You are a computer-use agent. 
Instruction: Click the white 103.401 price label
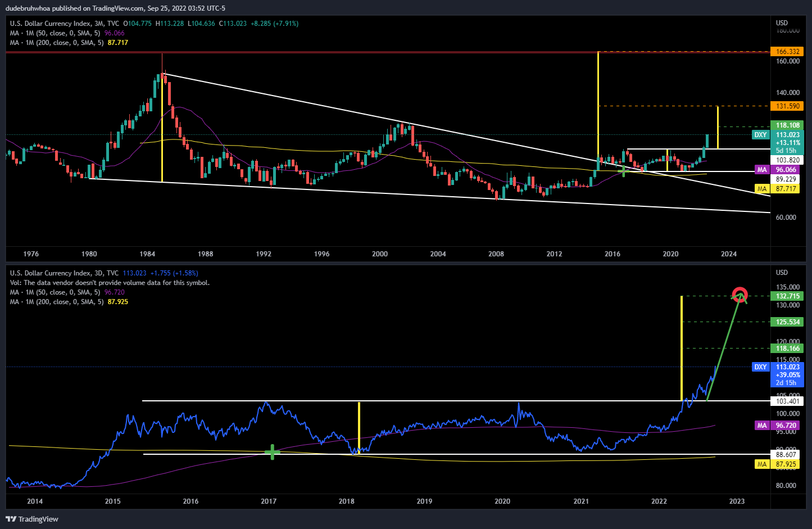click(x=787, y=401)
